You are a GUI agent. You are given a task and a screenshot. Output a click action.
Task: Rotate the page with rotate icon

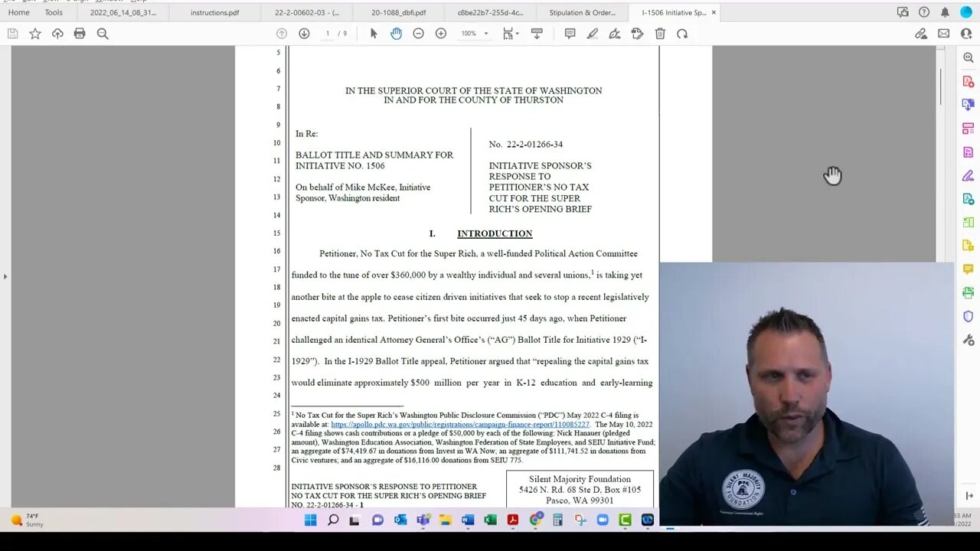tap(682, 34)
